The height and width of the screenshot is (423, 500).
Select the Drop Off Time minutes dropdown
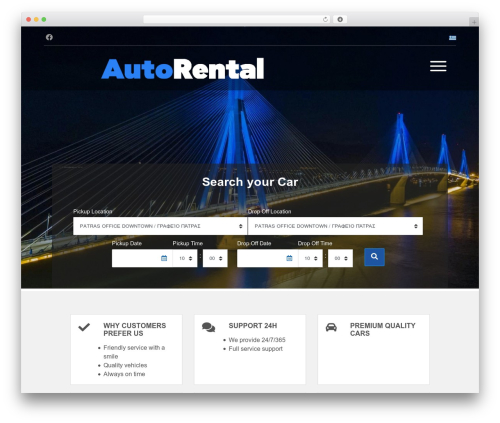click(x=340, y=258)
